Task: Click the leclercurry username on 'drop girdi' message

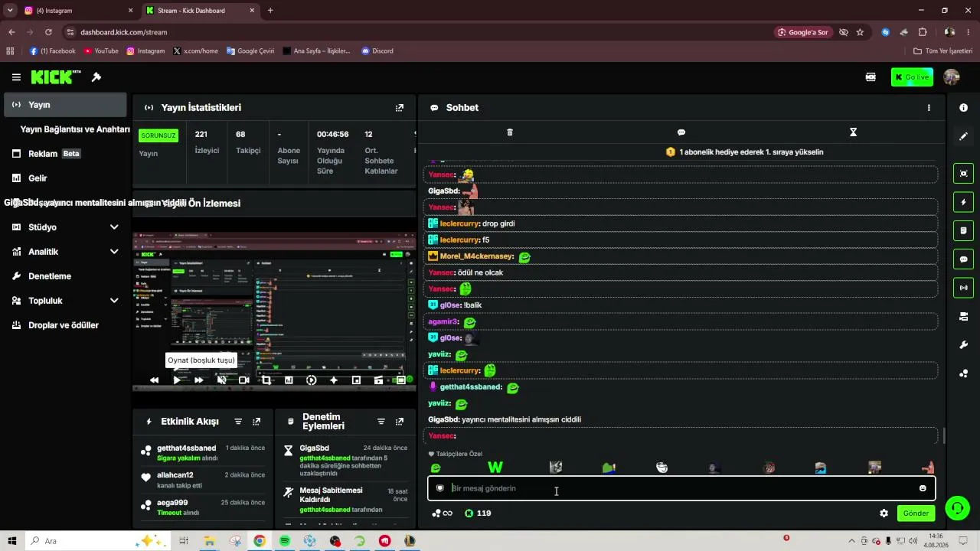Action: click(x=460, y=223)
